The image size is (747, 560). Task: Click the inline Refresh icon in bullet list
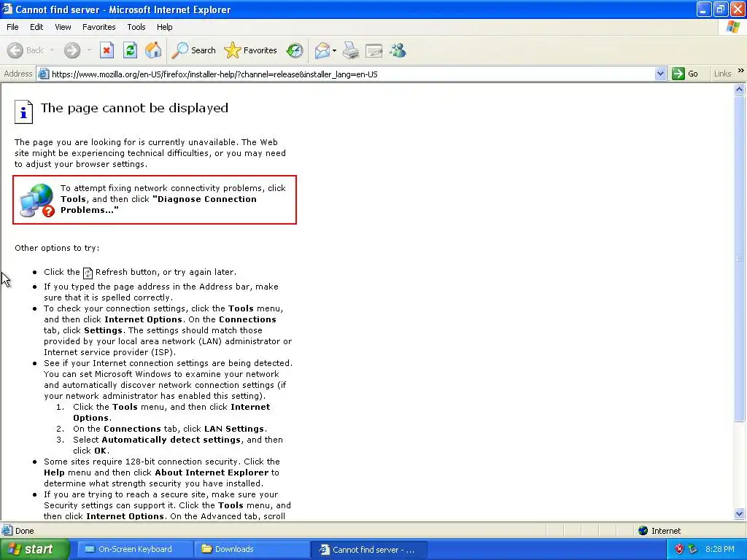[x=88, y=273]
